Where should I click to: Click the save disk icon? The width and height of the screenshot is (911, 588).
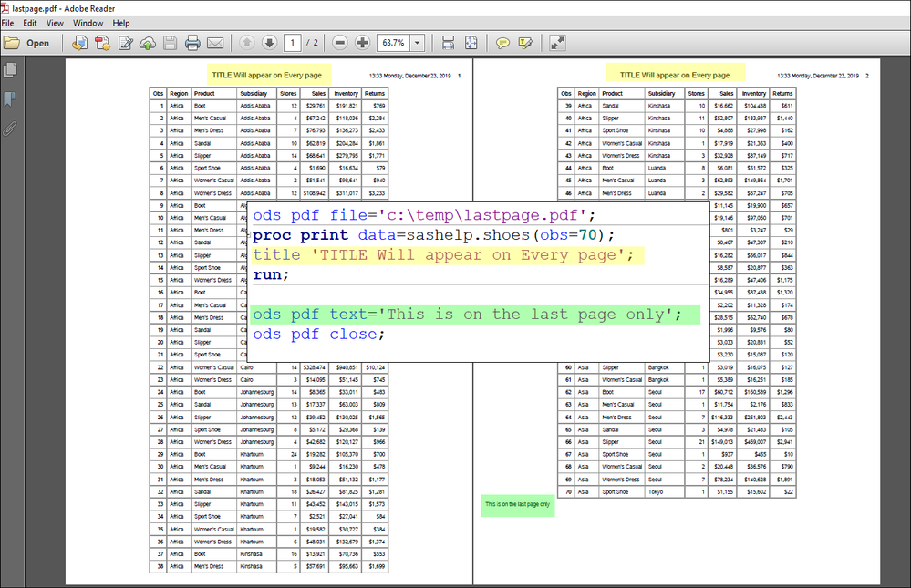coord(170,43)
